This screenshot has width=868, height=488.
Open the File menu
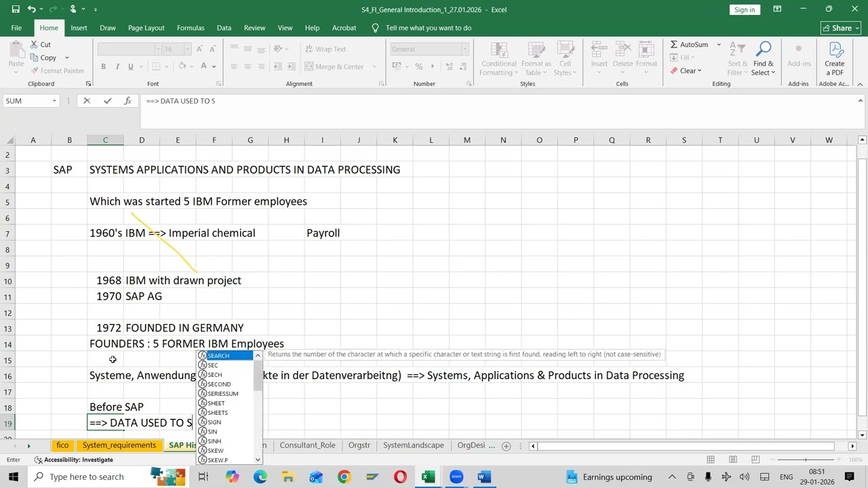(x=16, y=28)
